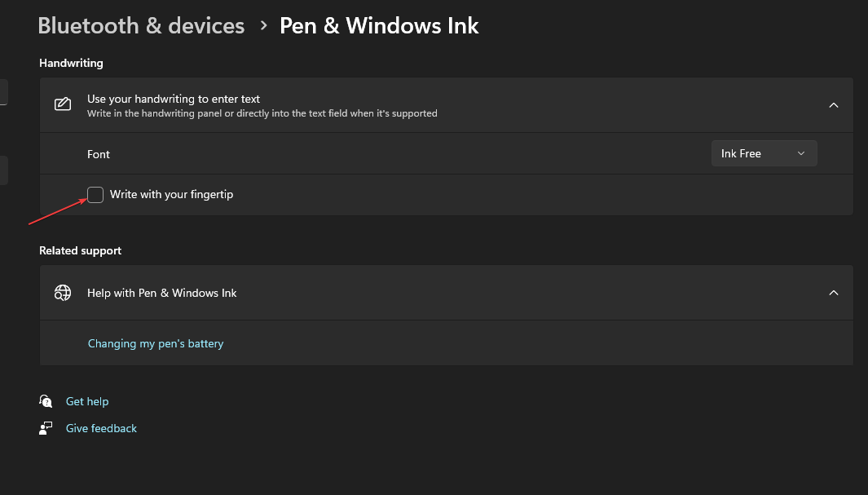Click the Give feedback person icon
The width and height of the screenshot is (868, 495).
tap(46, 427)
